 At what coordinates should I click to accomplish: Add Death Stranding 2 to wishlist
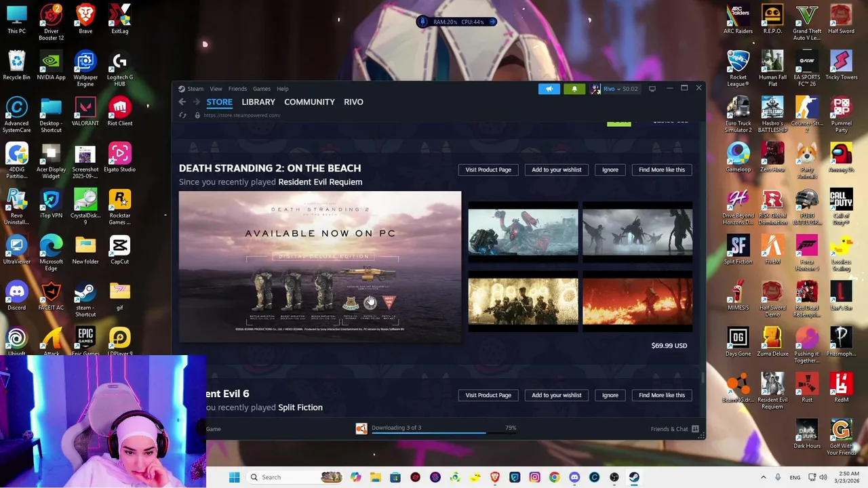pos(557,169)
